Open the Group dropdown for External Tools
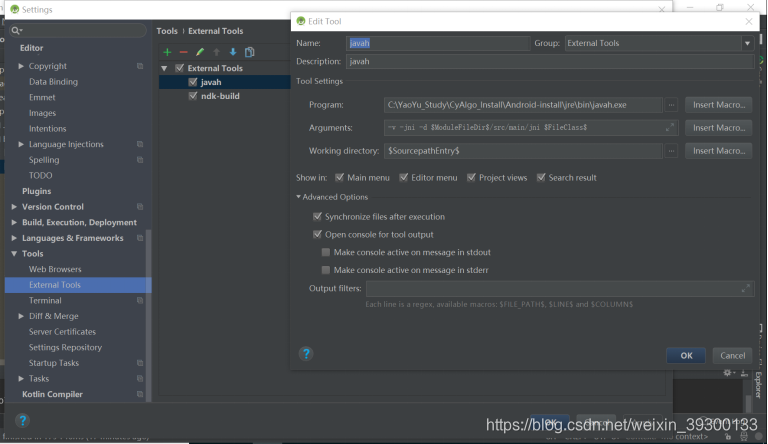This screenshot has width=768, height=444. point(747,43)
